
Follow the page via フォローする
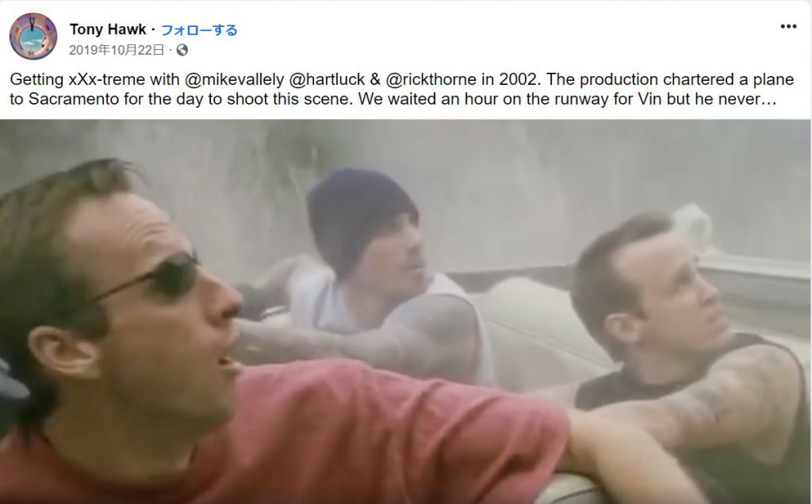199,30
